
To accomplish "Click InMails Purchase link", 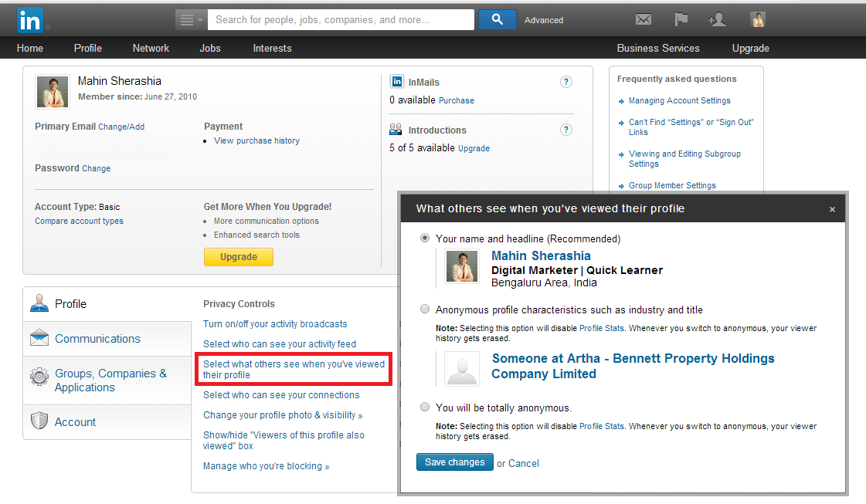I will tap(457, 100).
